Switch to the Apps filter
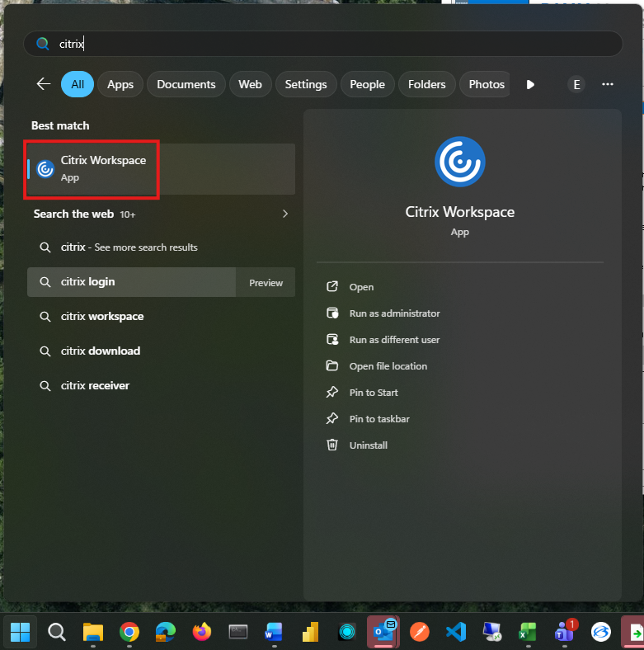This screenshot has width=644, height=650. [120, 85]
